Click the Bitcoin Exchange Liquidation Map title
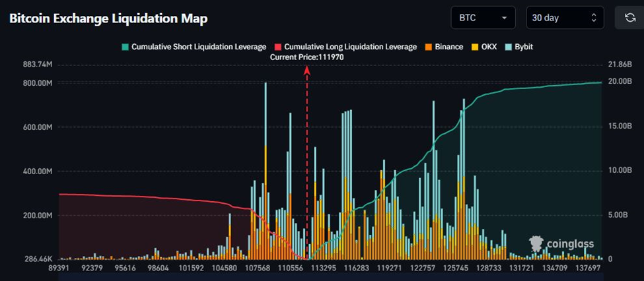Image resolution: width=644 pixels, height=281 pixels. click(108, 18)
